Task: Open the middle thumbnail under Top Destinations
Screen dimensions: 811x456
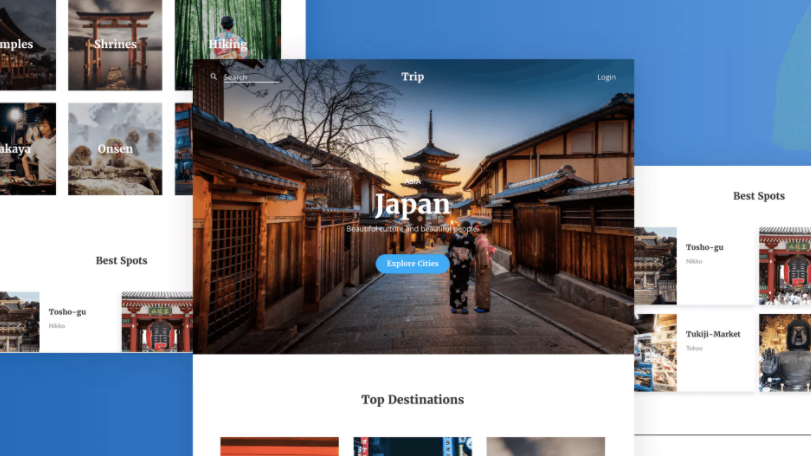Action: [412, 446]
